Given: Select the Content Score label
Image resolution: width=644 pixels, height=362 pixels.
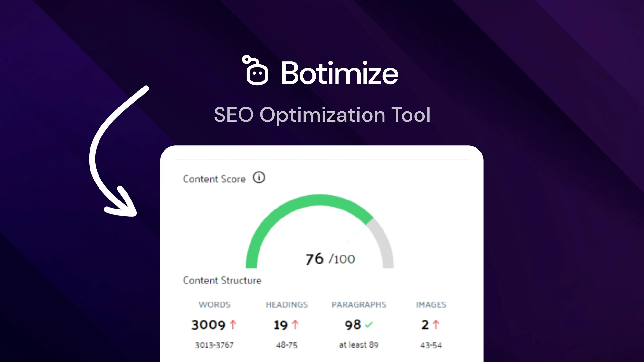Looking at the screenshot, I should tap(214, 179).
